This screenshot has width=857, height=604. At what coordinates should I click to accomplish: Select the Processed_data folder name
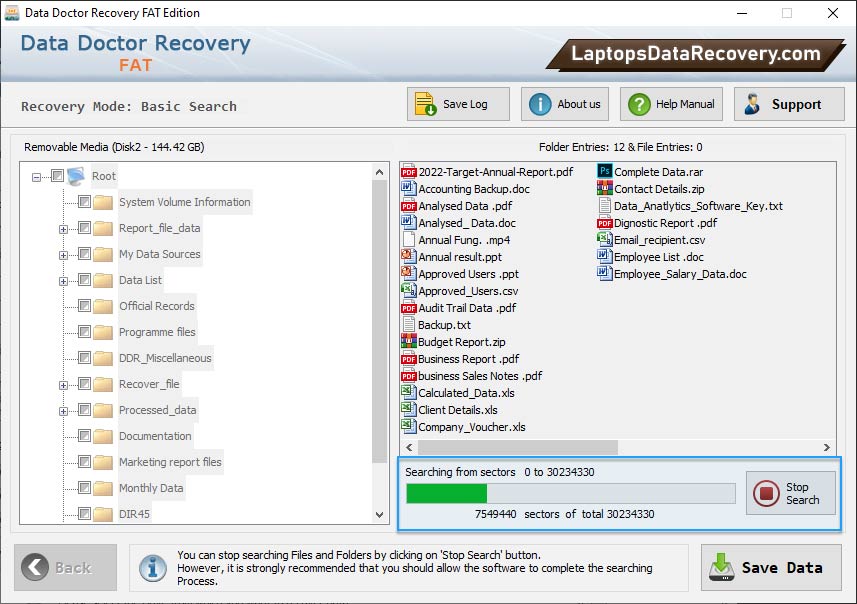point(157,410)
